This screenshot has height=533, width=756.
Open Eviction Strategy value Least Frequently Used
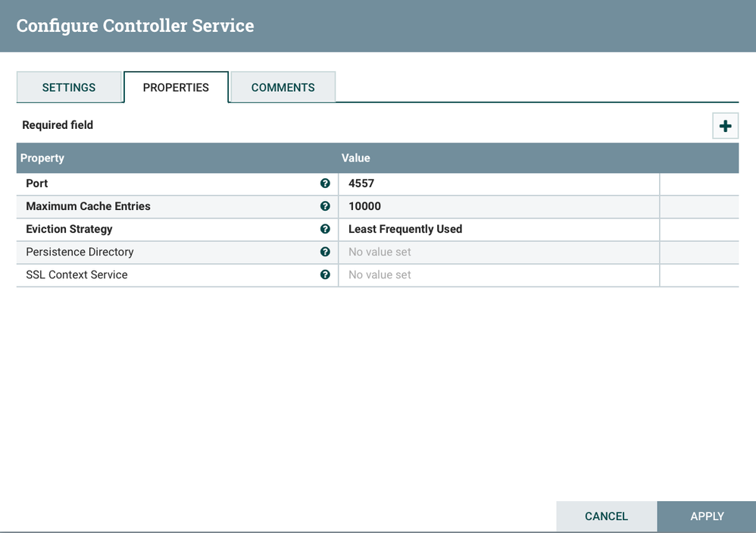499,229
